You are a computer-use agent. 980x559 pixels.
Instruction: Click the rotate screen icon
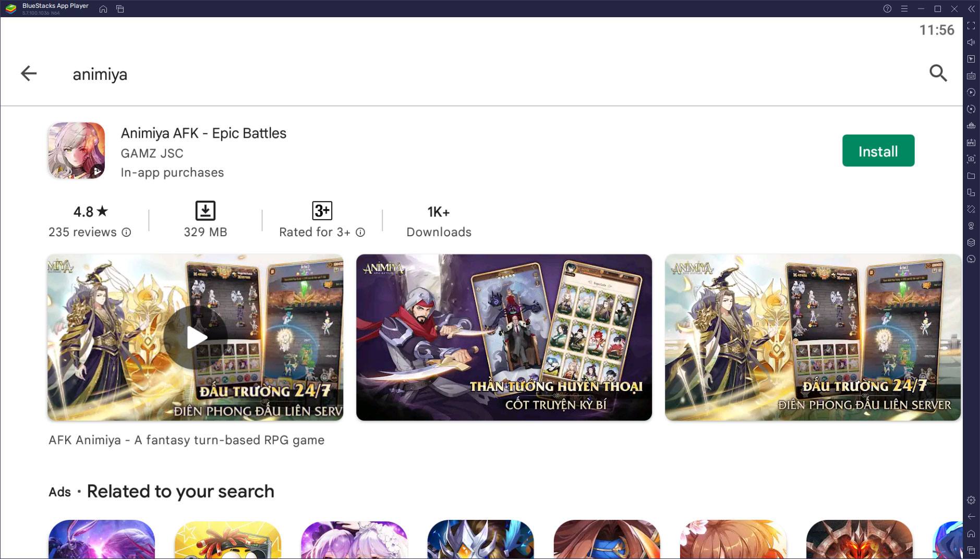tap(971, 209)
